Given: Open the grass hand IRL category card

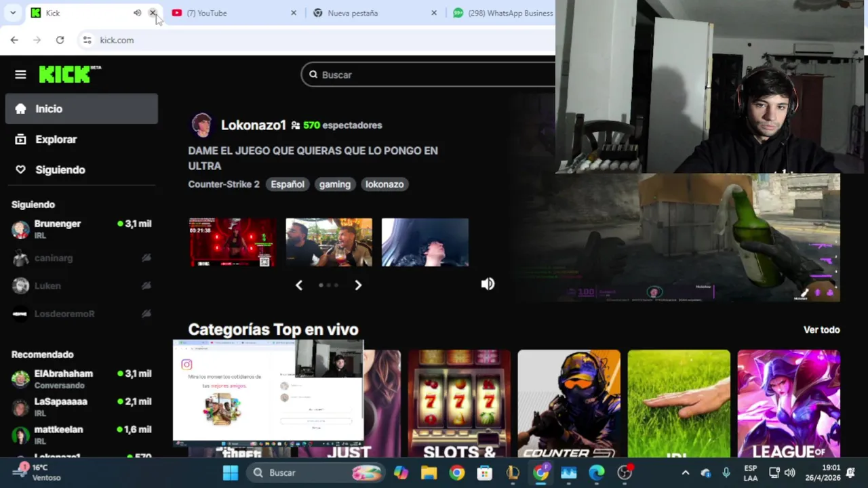Looking at the screenshot, I should (679, 404).
